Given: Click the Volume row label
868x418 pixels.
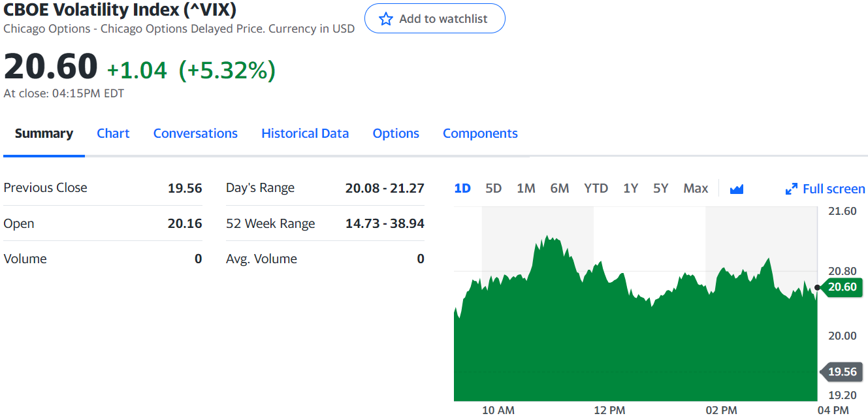Looking at the screenshot, I should tap(25, 259).
